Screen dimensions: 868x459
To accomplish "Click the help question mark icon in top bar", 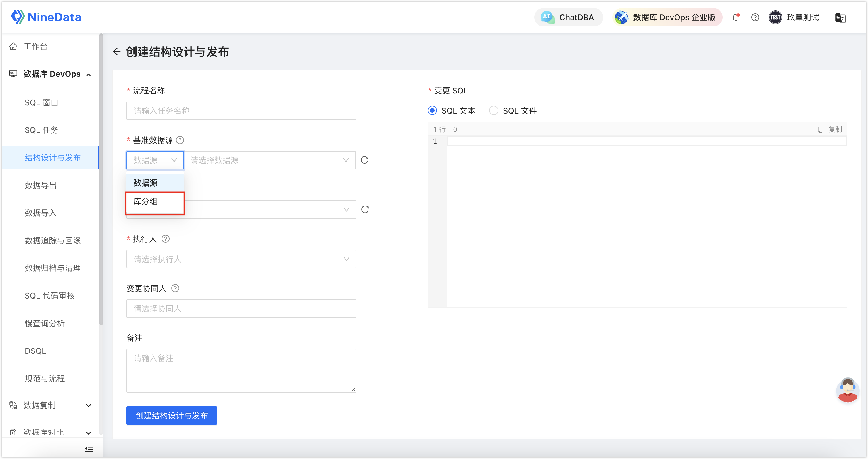I will 755,17.
